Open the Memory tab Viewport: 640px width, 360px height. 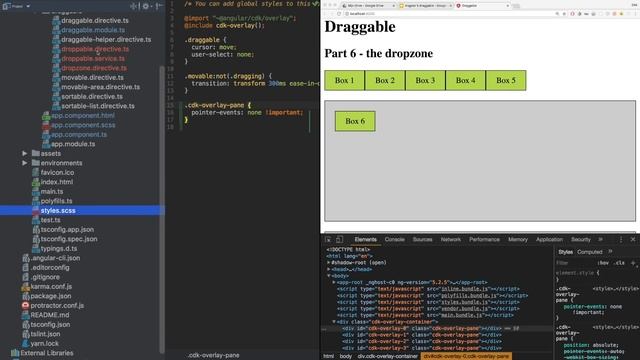[518, 240]
